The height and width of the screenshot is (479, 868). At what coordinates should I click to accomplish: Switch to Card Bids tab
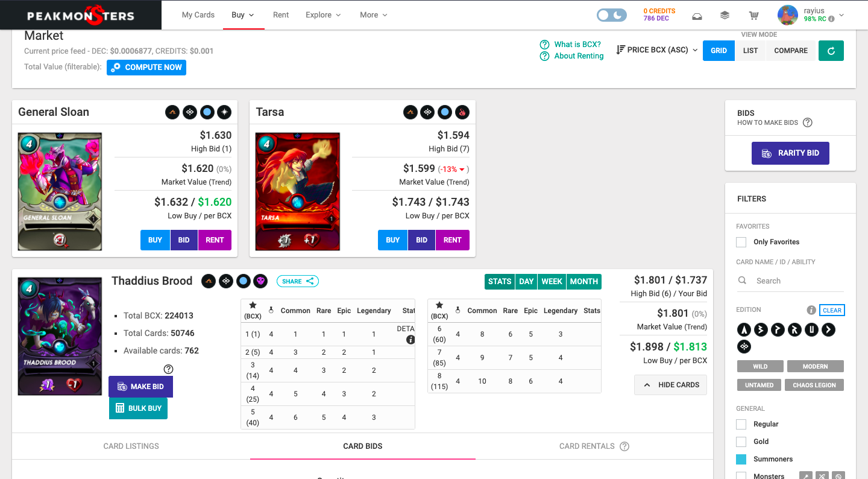(x=363, y=446)
